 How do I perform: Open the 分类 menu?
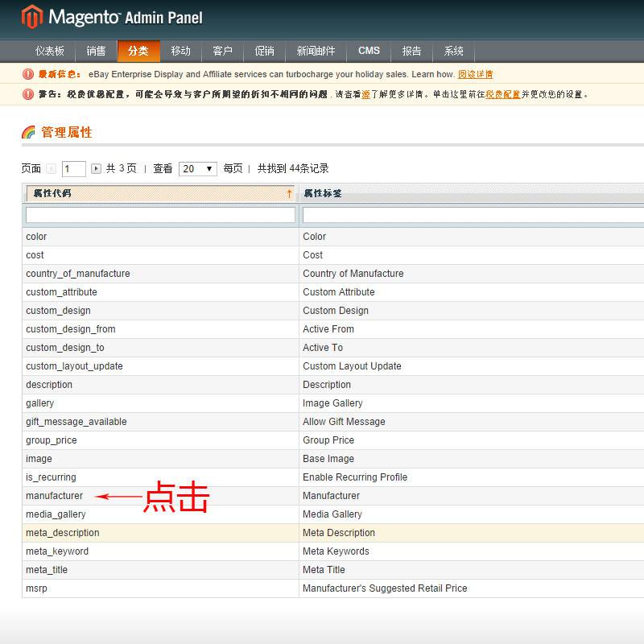(138, 51)
